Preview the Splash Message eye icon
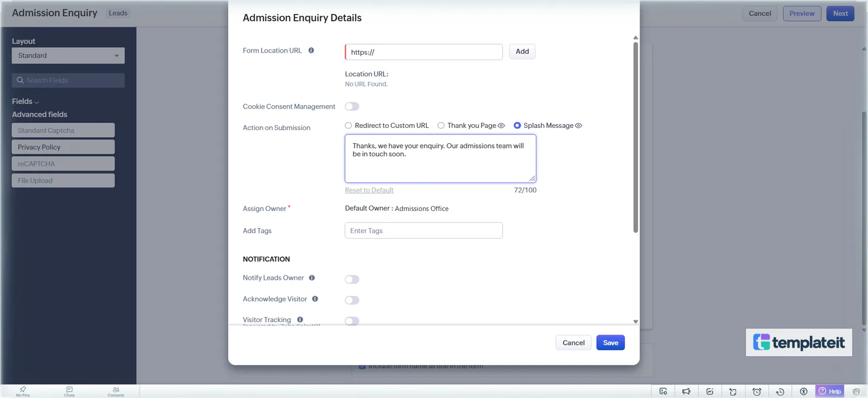 [578, 126]
